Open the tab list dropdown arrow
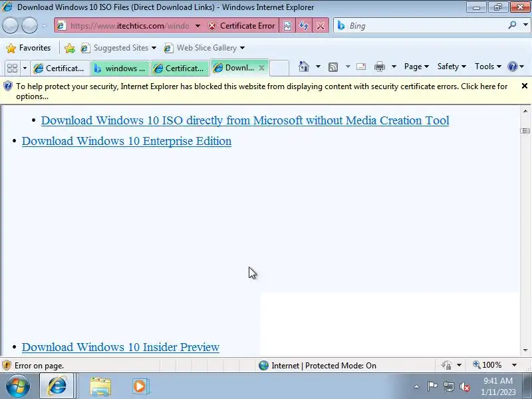Screen dimensions: 532x399 click(x=25, y=68)
